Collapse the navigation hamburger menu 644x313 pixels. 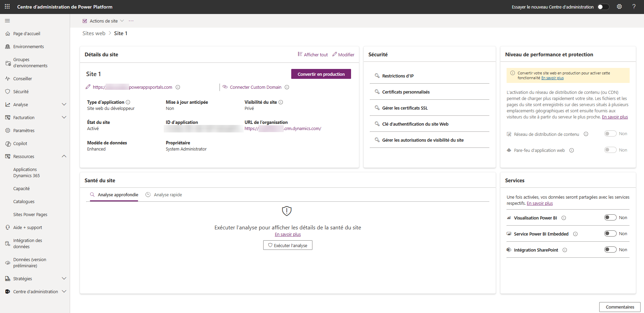[x=8, y=21]
